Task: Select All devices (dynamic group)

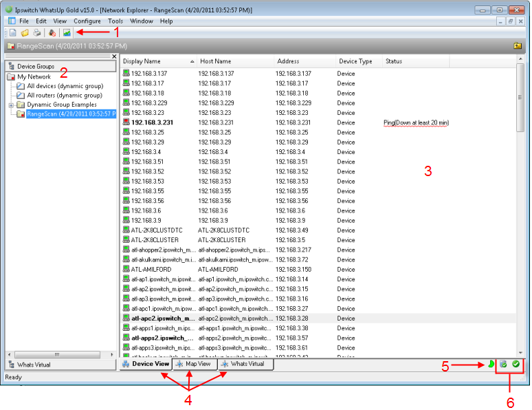Action: [x=55, y=86]
